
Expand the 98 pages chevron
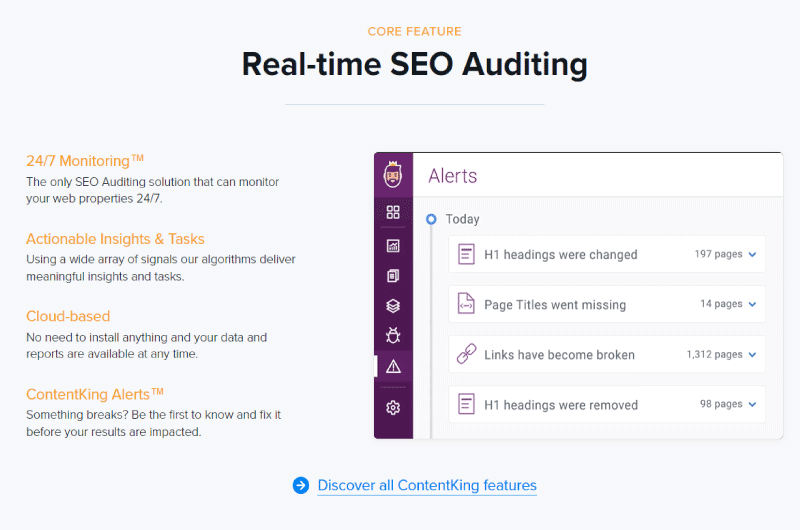[x=753, y=405]
